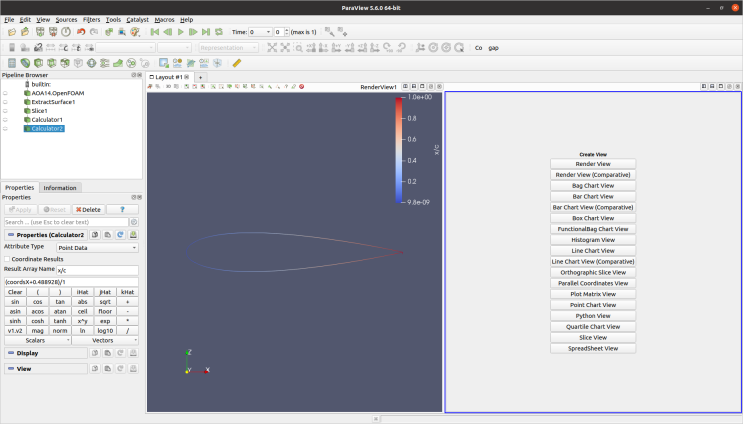This screenshot has height=424, width=743.
Task: Click the Undo arrow icon
Action: coord(81,32)
